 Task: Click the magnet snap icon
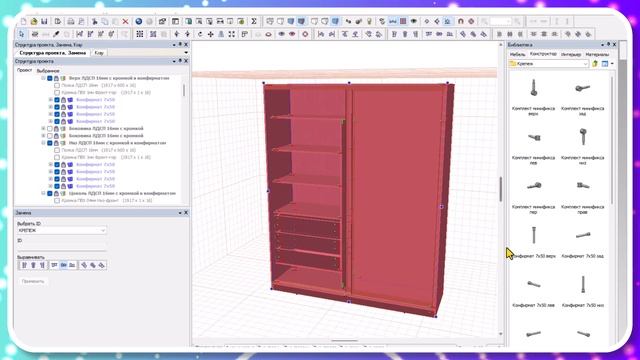pyautogui.click(x=460, y=21)
